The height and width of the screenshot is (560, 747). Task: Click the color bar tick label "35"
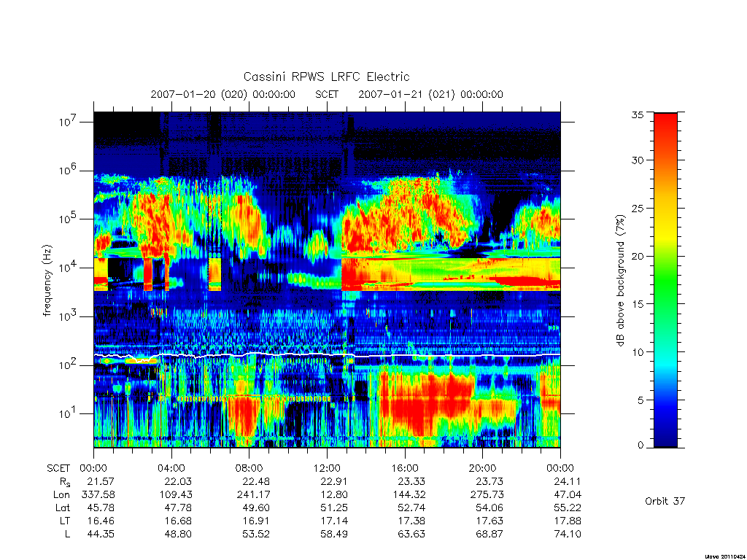pos(637,114)
